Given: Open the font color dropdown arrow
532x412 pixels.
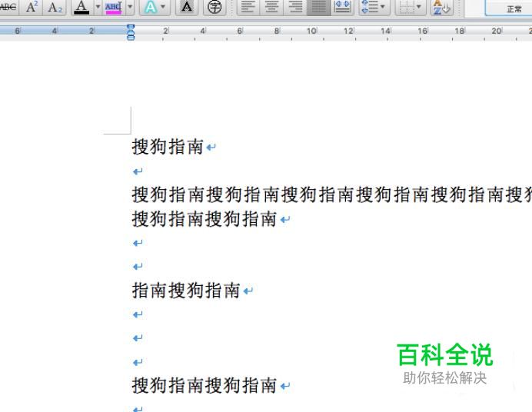Looking at the screenshot, I should [98, 6].
